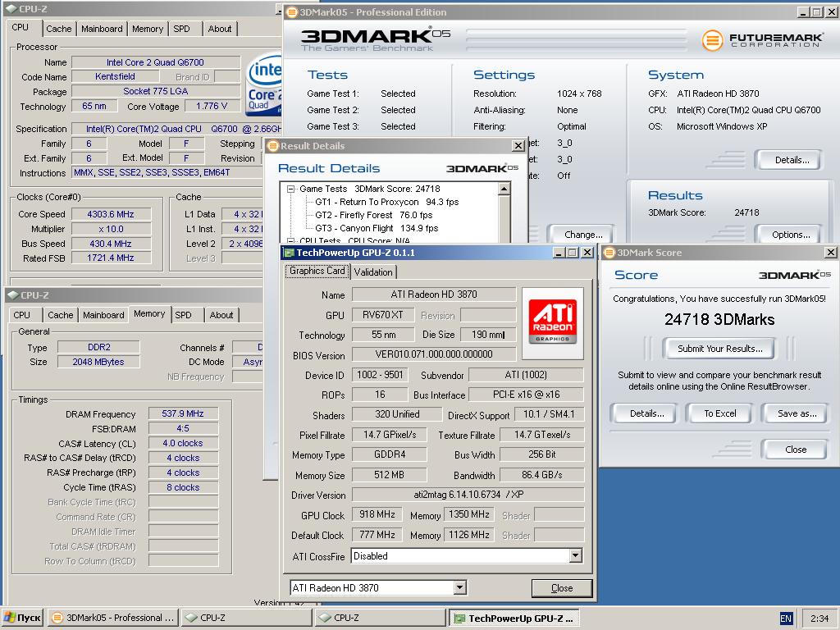Click the 24718 3DMarks score text
840x630 pixels.
tap(719, 319)
